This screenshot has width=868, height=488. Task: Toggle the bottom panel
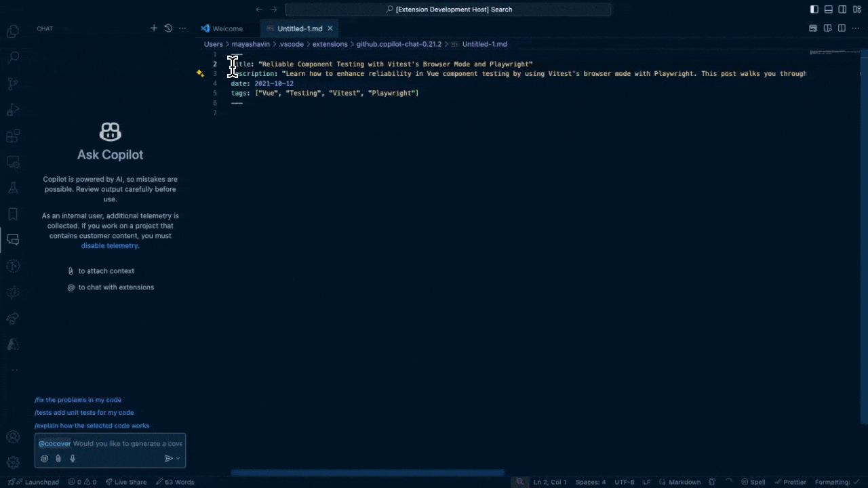point(829,9)
